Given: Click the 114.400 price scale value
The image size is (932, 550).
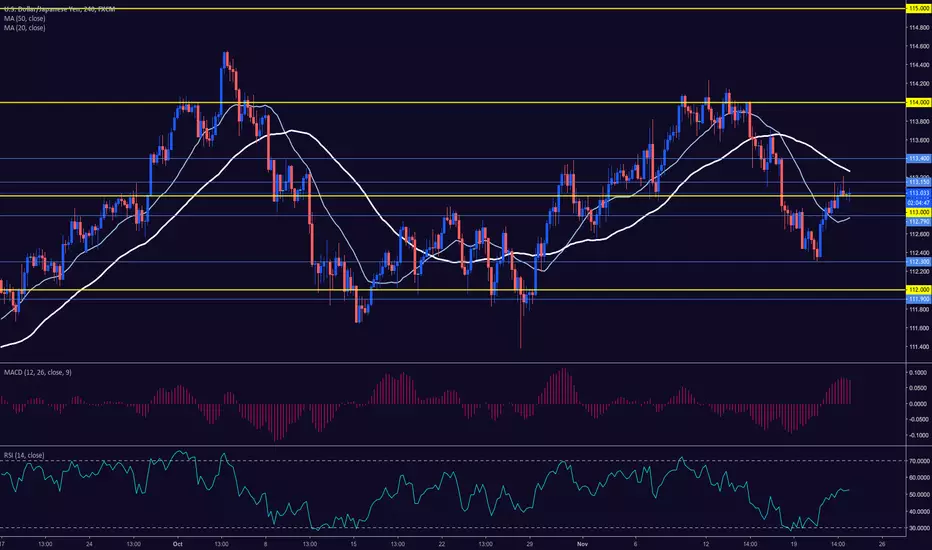Looking at the screenshot, I should click(x=918, y=65).
